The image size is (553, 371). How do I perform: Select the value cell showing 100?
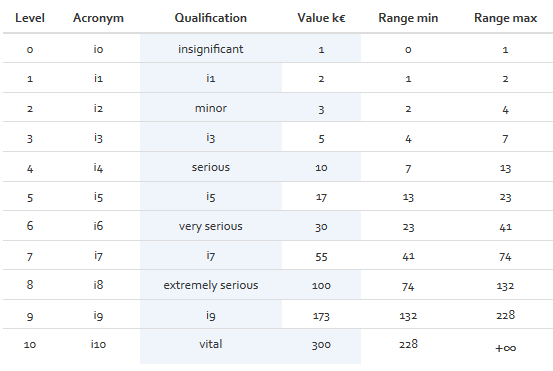tap(321, 285)
